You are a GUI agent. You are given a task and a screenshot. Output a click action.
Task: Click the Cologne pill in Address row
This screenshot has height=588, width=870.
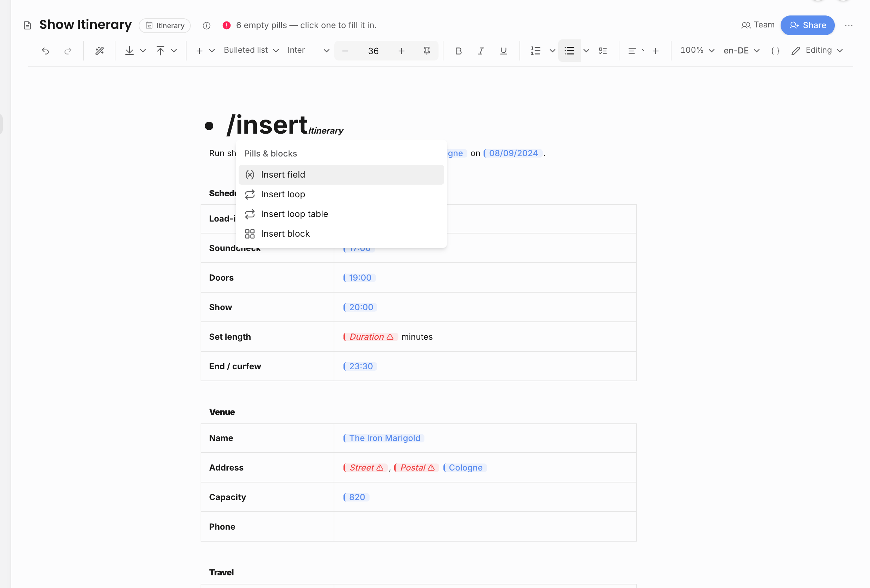pos(465,468)
